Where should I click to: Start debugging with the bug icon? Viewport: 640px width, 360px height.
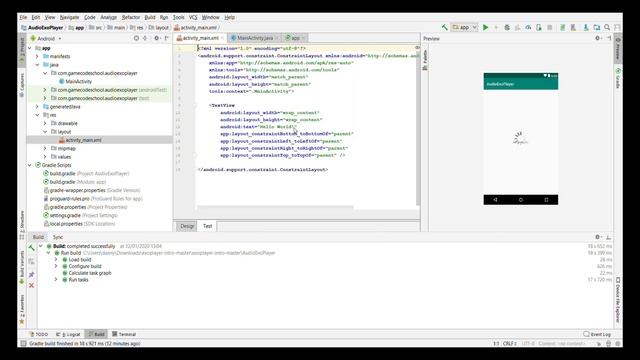(x=507, y=27)
